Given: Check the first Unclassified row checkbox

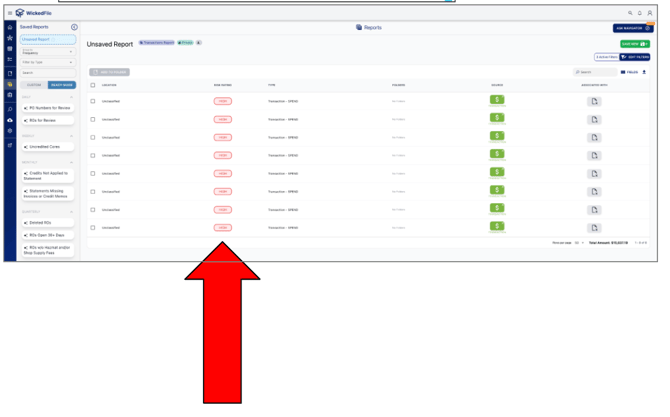Looking at the screenshot, I should pos(93,101).
